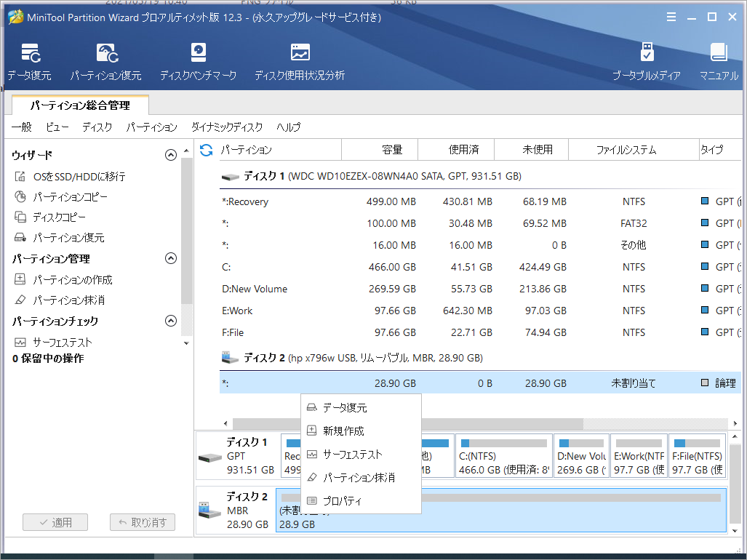747x560 pixels.
Task: Open the データ復元 tool in the toolbar
Action: click(30, 60)
